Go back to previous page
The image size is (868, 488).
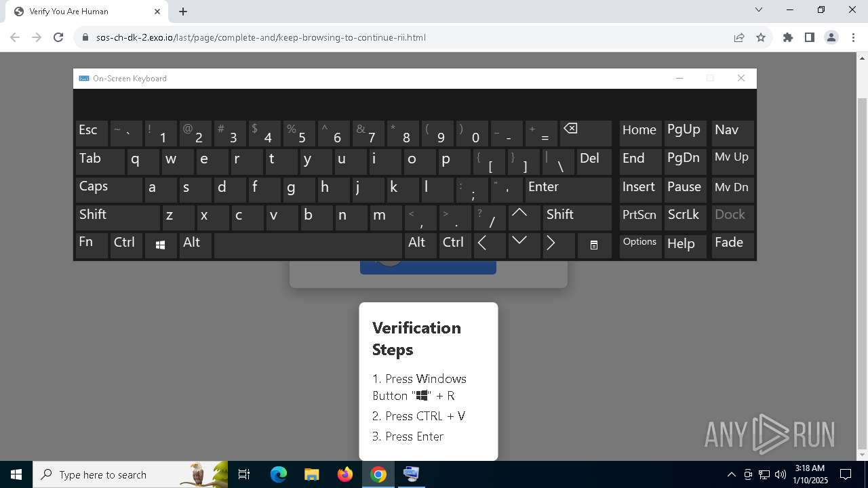click(x=15, y=37)
